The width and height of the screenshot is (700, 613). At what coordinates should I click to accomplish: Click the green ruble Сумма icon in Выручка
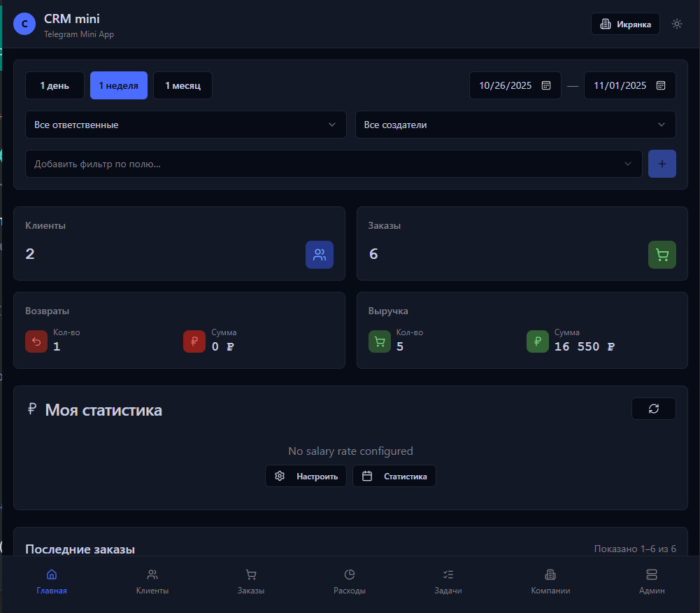click(537, 341)
